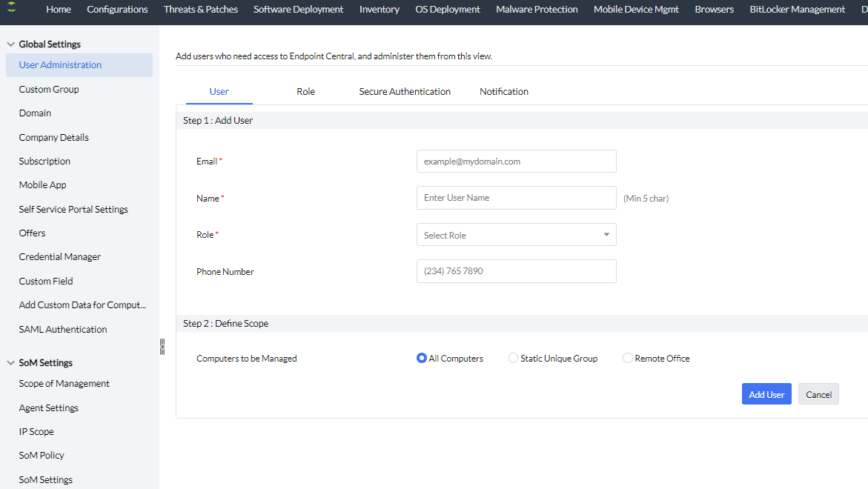The height and width of the screenshot is (489, 868).
Task: Switch to the Role tab
Action: (x=305, y=92)
